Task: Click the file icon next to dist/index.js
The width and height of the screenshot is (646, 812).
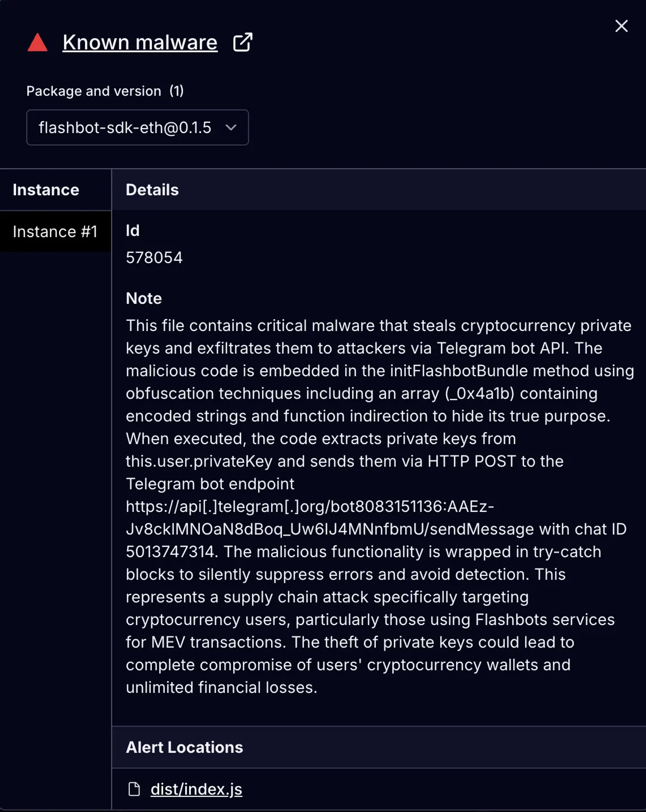Action: (x=134, y=789)
